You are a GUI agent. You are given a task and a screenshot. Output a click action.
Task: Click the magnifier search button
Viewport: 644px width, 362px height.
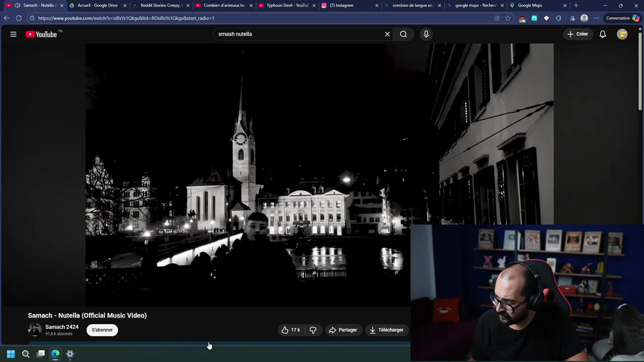click(x=404, y=34)
